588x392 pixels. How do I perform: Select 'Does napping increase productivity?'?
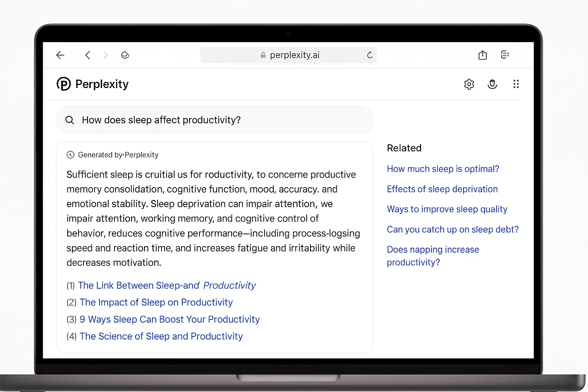(433, 256)
